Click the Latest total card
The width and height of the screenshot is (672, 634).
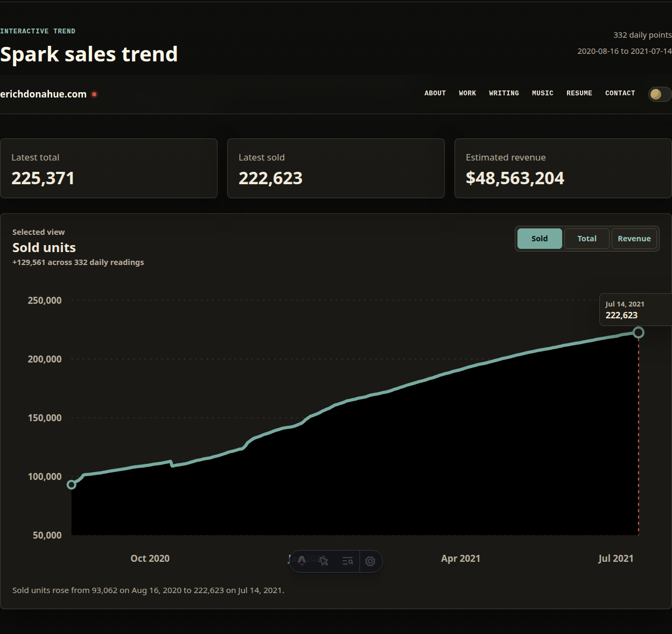(x=109, y=169)
